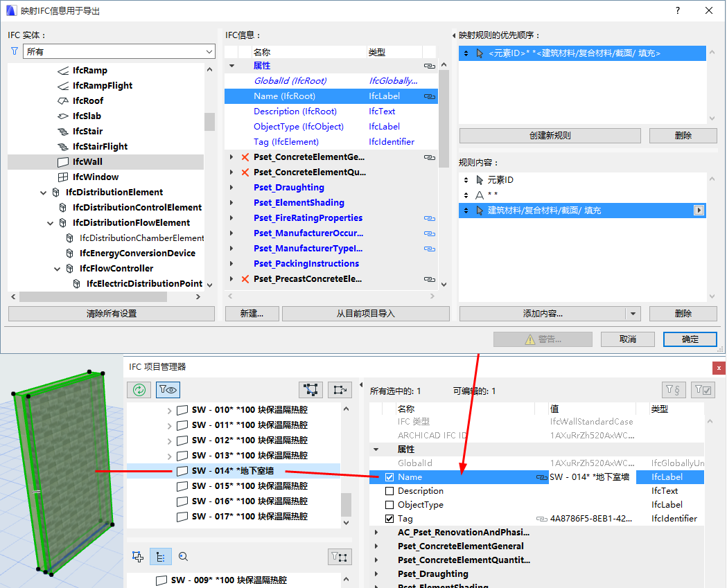
Task: Click link icon on 属性 header row
Action: point(430,66)
